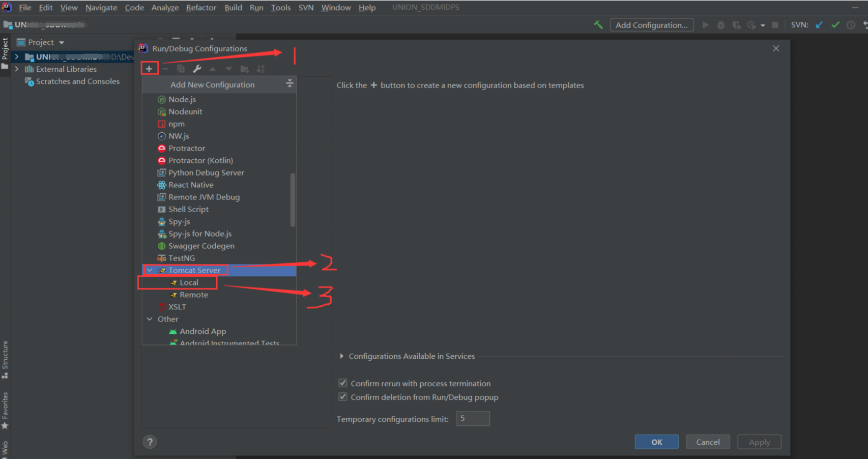The image size is (868, 459).
Task: Toggle Confirm deletion from Run/Debug popup checkbox
Action: pos(343,397)
